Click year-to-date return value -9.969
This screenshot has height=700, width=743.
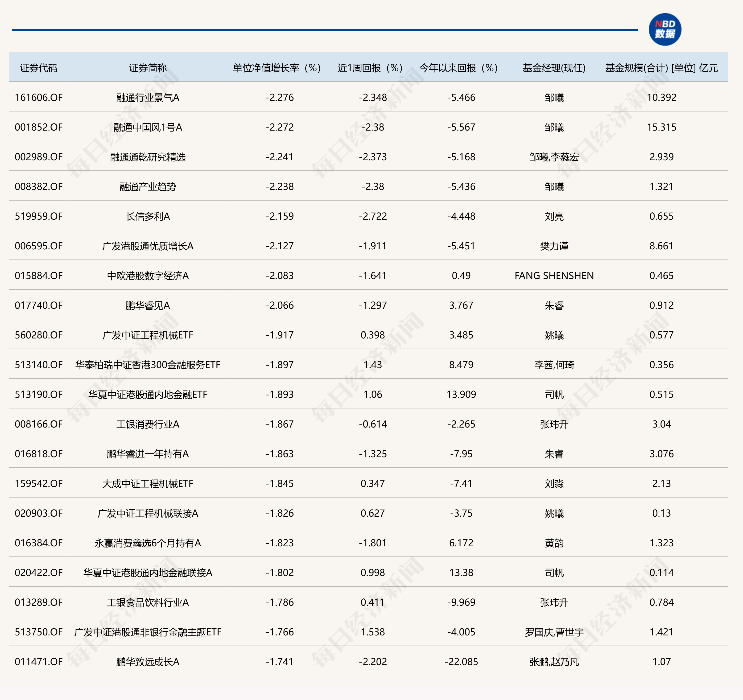pyautogui.click(x=461, y=602)
